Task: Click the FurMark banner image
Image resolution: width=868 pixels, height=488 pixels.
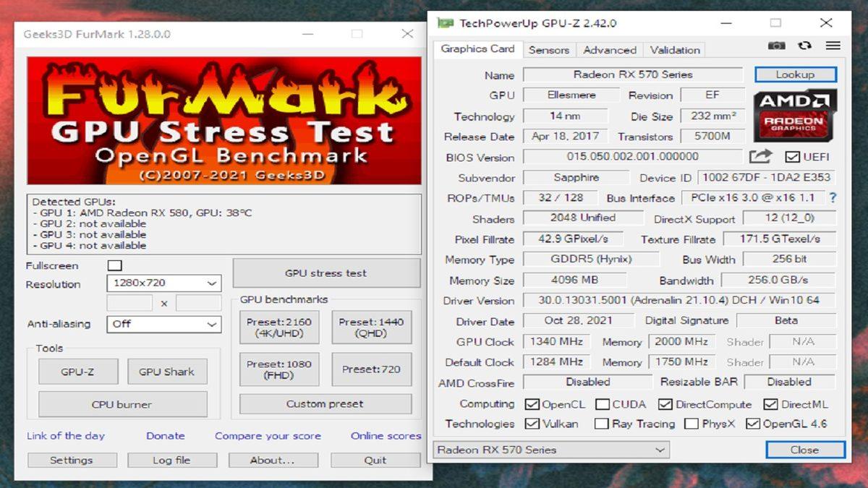Action: click(x=224, y=121)
